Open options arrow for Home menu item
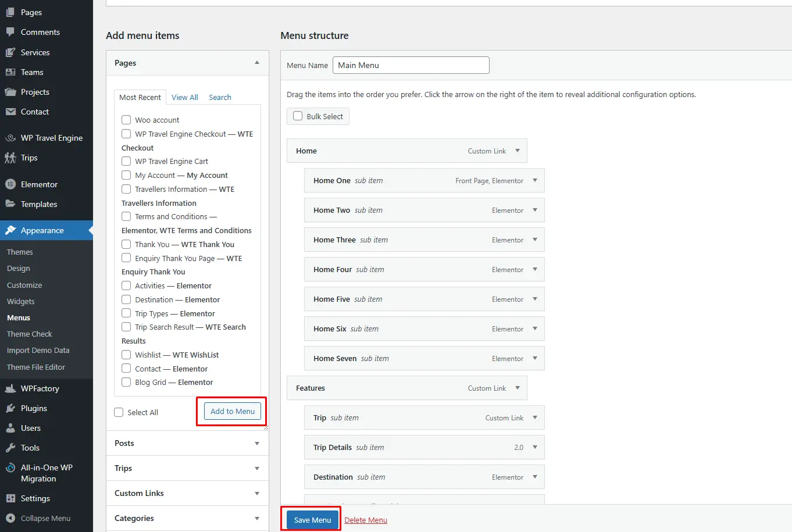The image size is (792, 532). pyautogui.click(x=518, y=151)
